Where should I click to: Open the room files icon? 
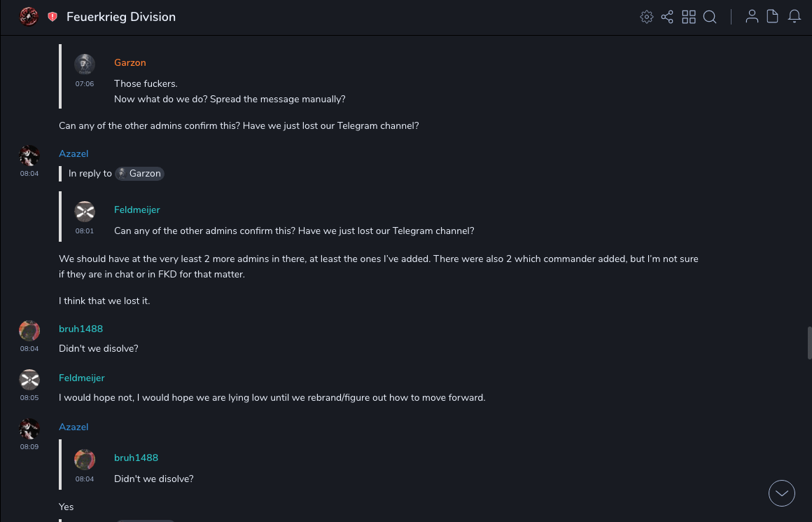773,17
